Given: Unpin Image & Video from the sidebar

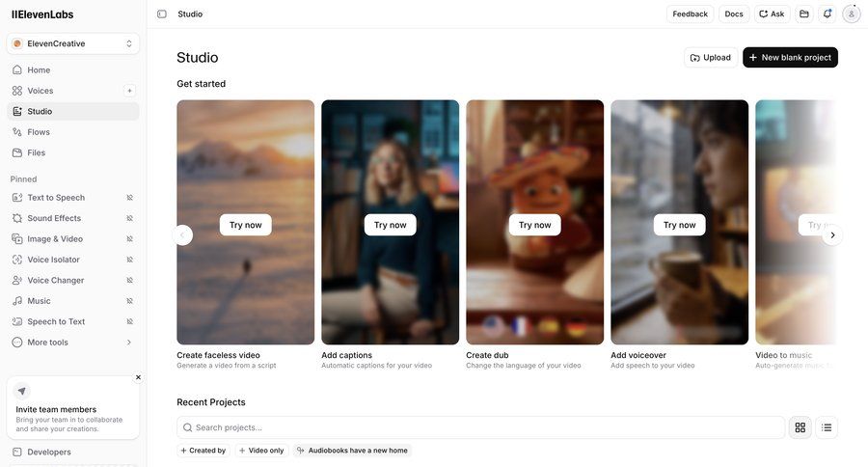Looking at the screenshot, I should (x=129, y=238).
